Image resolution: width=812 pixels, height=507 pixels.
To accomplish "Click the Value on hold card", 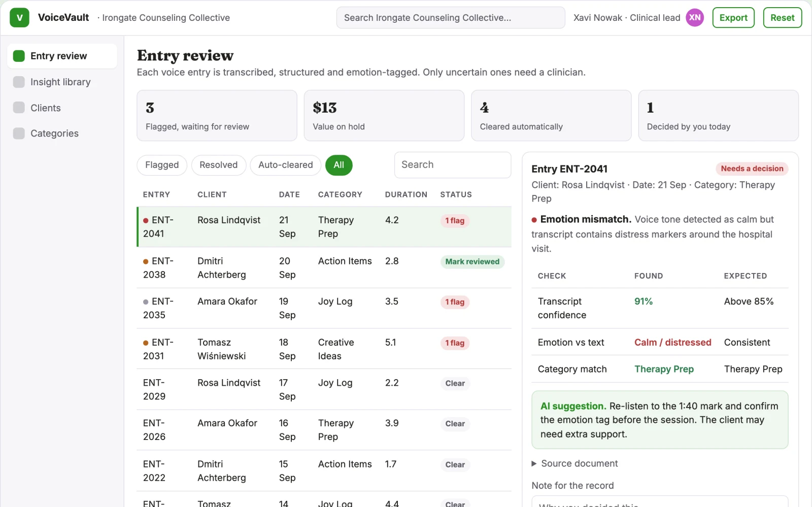I will [384, 116].
